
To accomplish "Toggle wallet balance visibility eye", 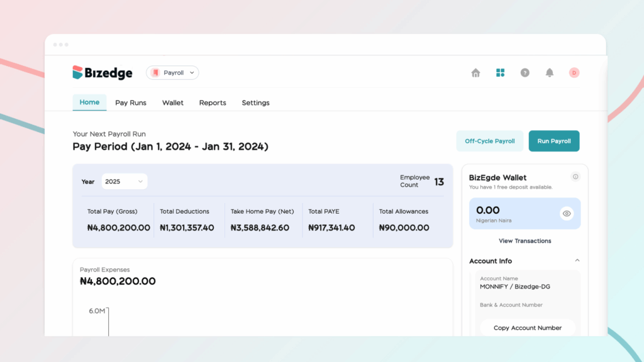I will 567,214.
